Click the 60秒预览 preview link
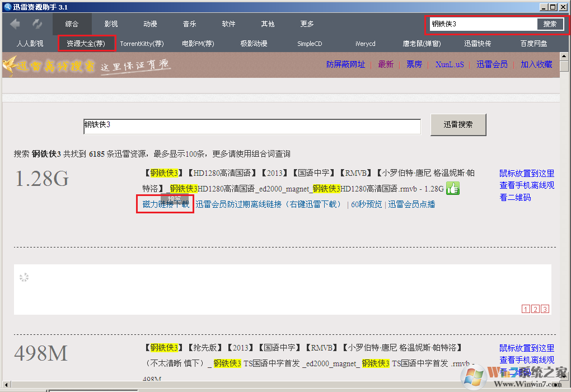Viewport: 571px width, 392px height. pyautogui.click(x=366, y=203)
